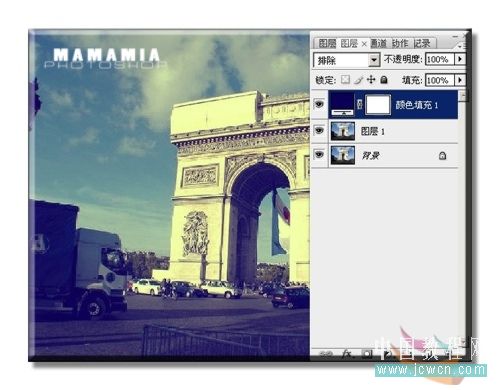
Task: Select the 图层 1 layer thumbnail
Action: [343, 131]
